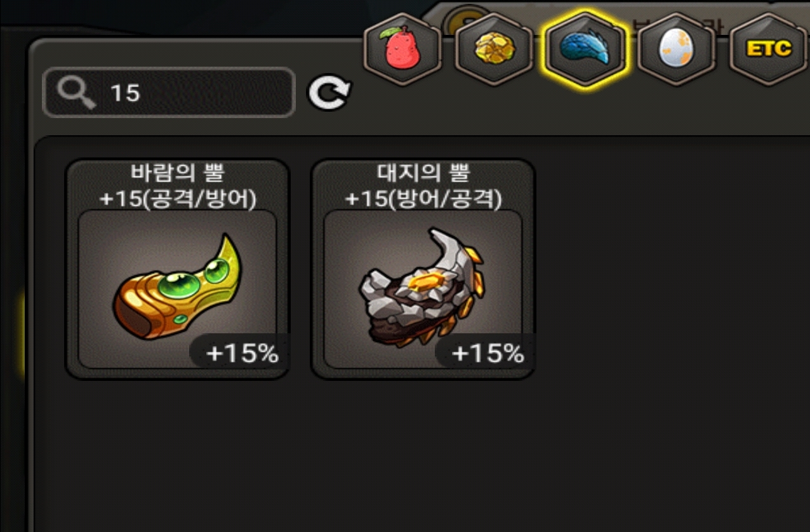Open the red fruit category tab

tap(402, 48)
